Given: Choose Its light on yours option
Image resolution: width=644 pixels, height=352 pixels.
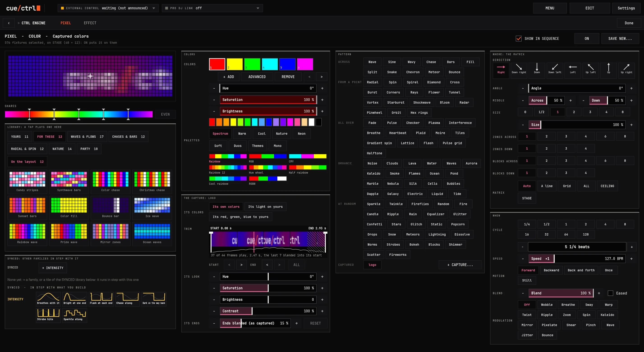Looking at the screenshot, I should tap(265, 207).
